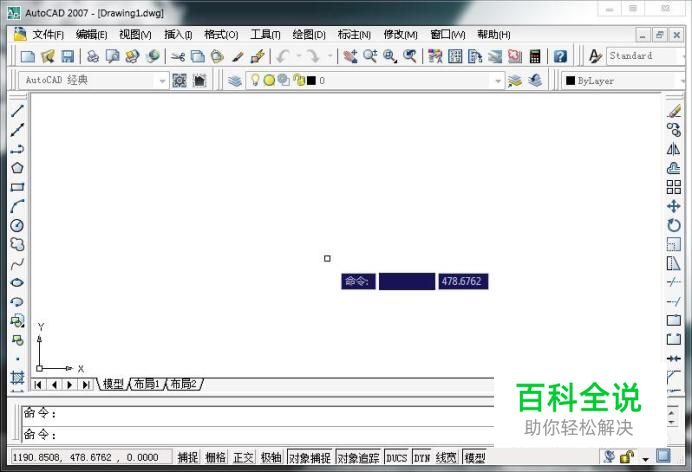
Task: Click the Plot print icon
Action: 93,56
